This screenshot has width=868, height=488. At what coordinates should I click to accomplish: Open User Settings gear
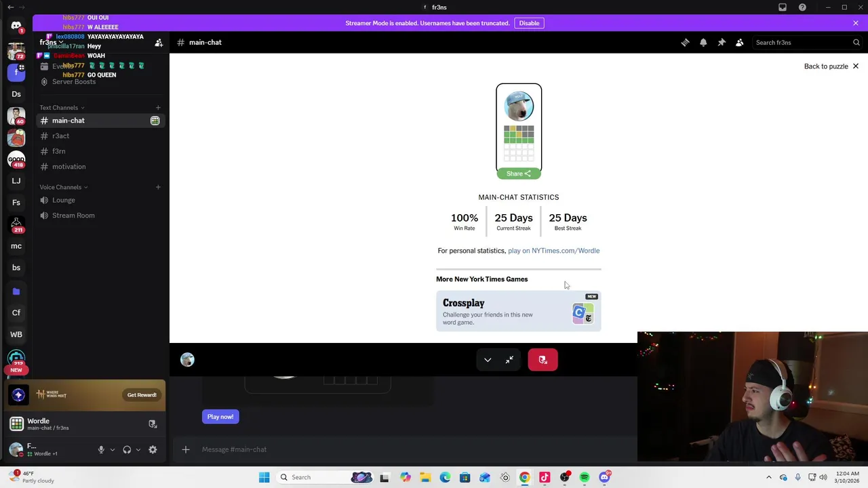[x=153, y=449]
